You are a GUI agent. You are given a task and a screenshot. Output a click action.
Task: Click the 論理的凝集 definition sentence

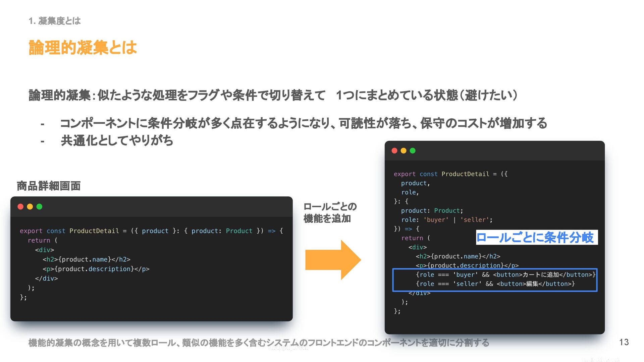(x=273, y=96)
